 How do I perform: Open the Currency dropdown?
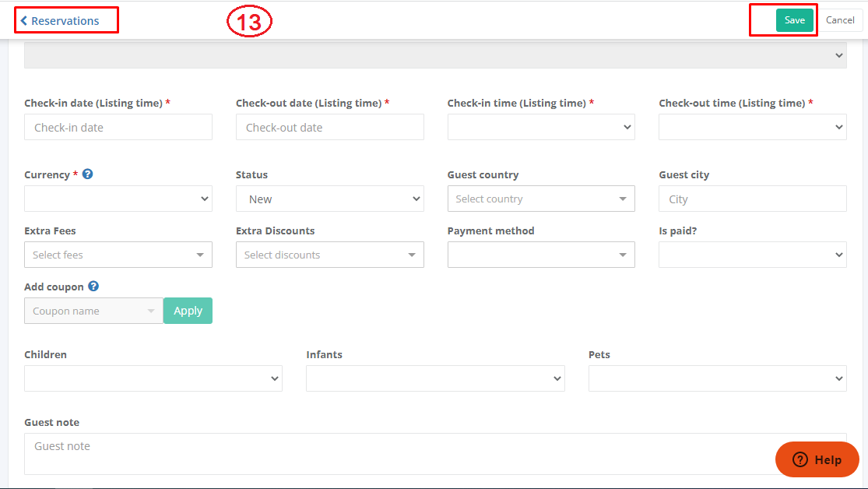118,199
